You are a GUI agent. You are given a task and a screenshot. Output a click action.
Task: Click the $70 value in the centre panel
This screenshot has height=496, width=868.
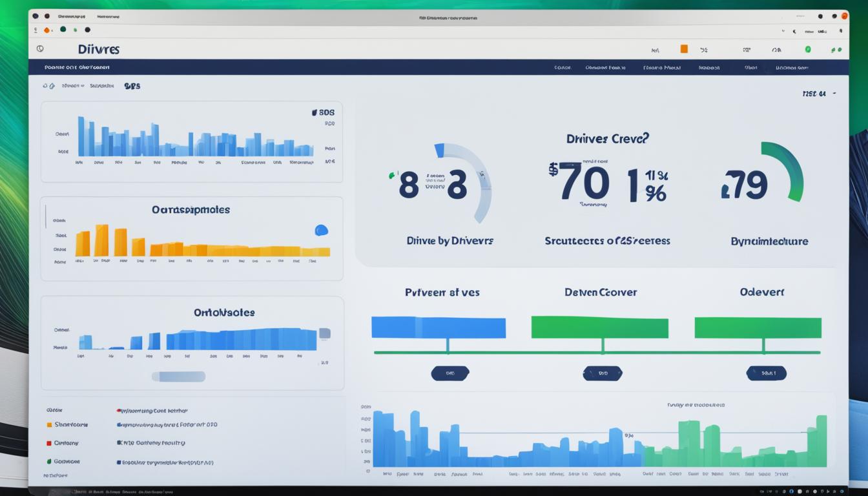(x=578, y=181)
